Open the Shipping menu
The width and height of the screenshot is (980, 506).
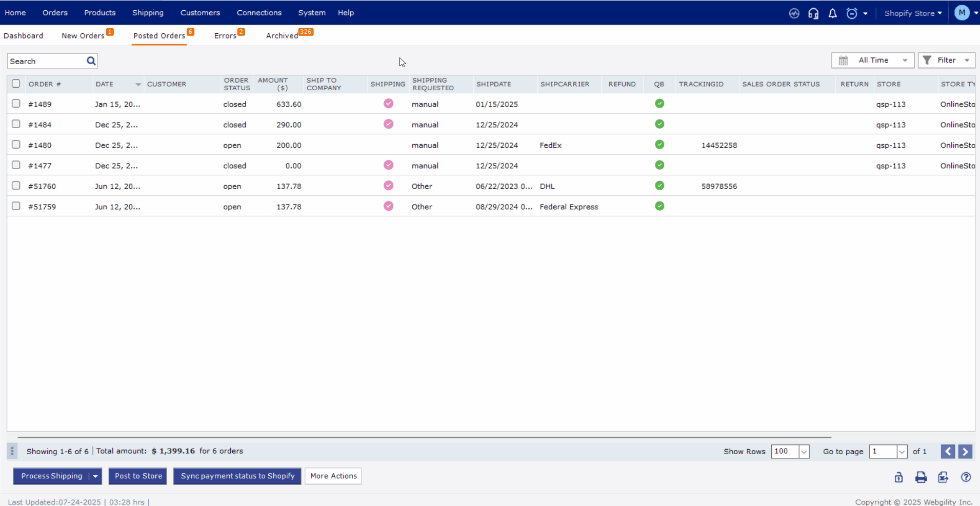(148, 13)
